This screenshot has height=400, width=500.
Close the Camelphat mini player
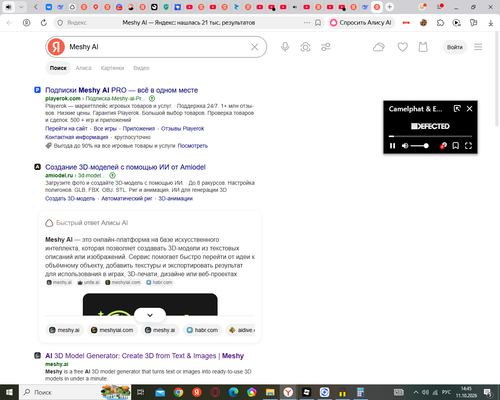click(x=469, y=109)
